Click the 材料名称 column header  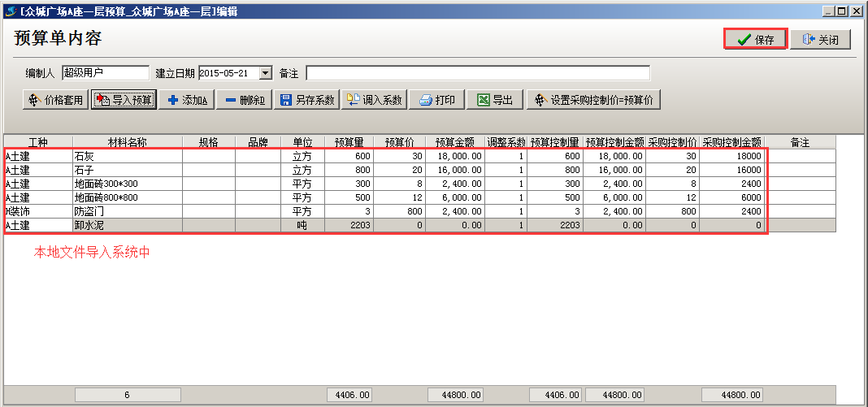pyautogui.click(x=127, y=142)
